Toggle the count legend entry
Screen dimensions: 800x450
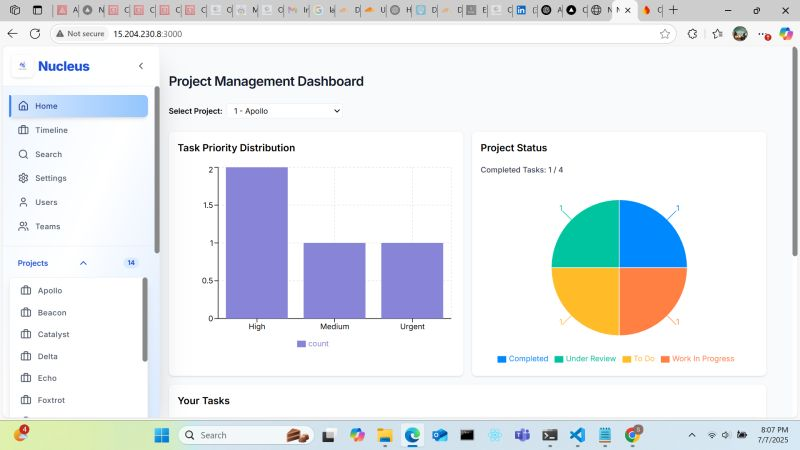[313, 344]
